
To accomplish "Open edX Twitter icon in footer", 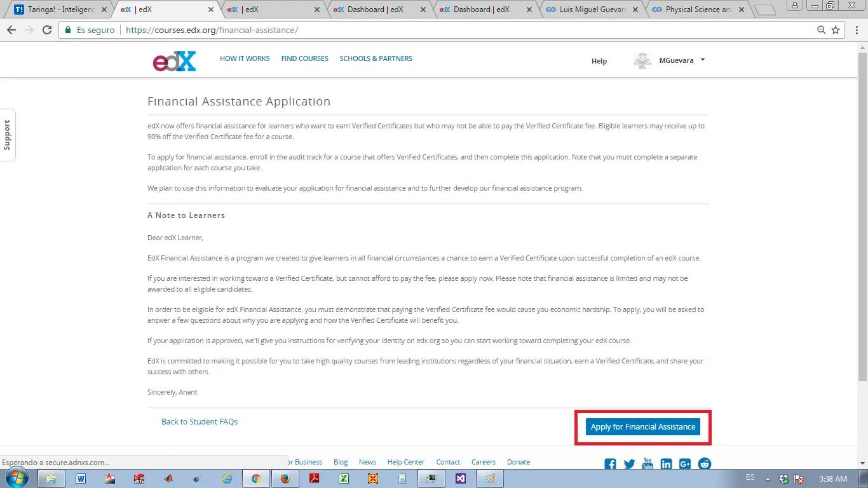I will coord(629,464).
